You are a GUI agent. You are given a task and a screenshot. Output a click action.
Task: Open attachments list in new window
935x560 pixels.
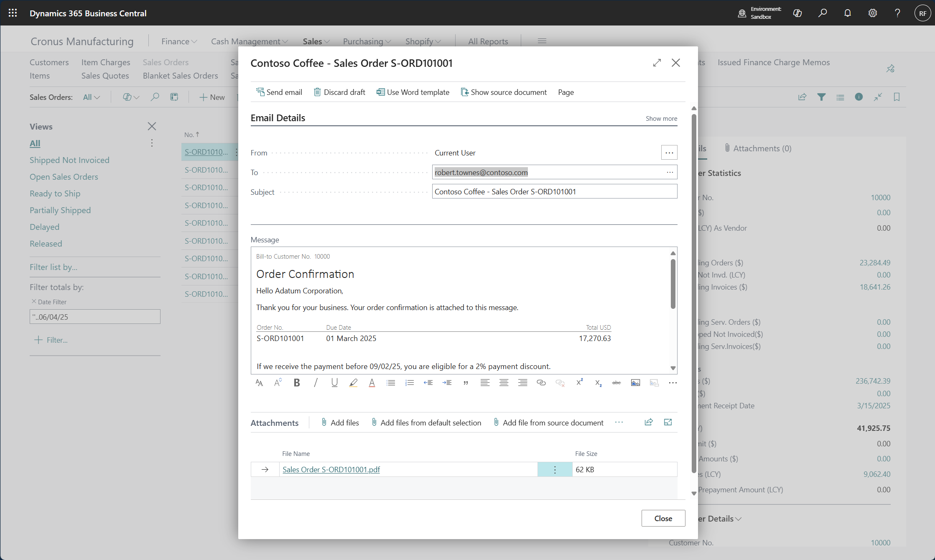(668, 422)
